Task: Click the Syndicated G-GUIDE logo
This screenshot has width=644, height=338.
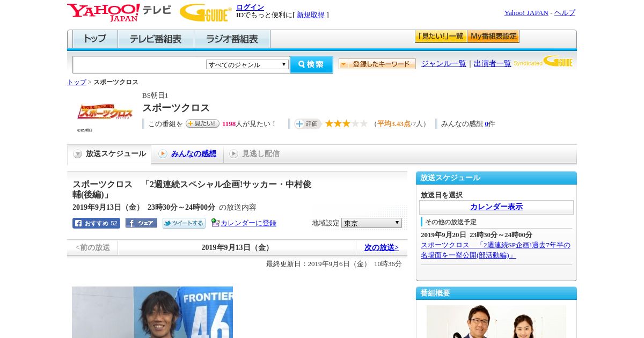Action: 543,61
